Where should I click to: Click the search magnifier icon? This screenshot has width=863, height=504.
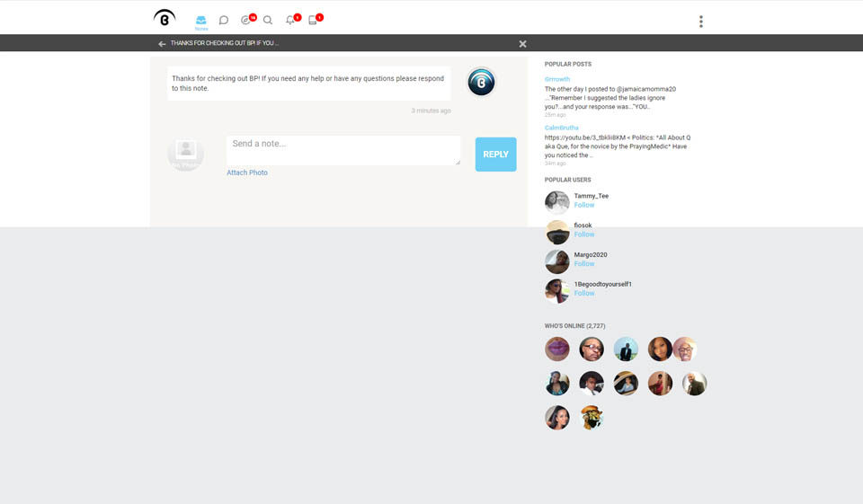click(x=268, y=21)
